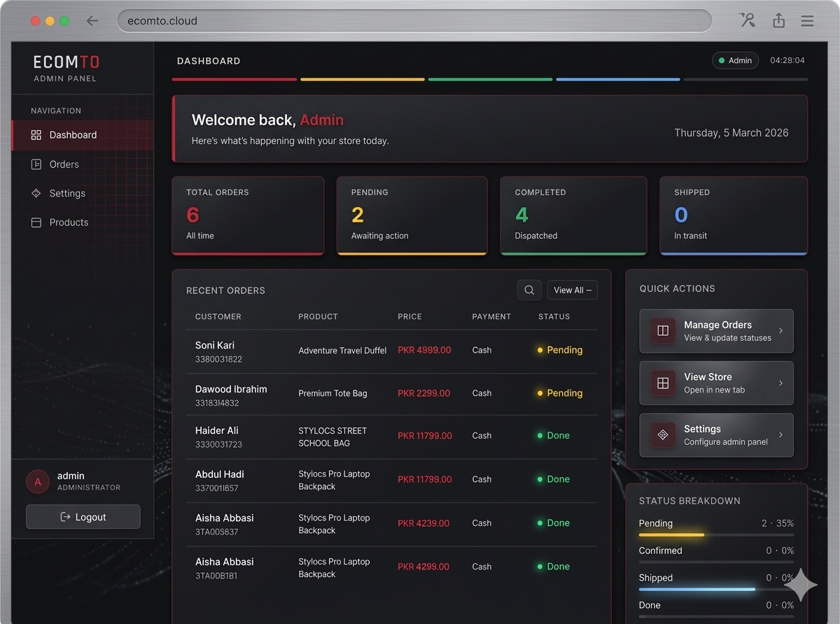840x624 pixels.
Task: Click the logout arrow icon
Action: point(66,517)
